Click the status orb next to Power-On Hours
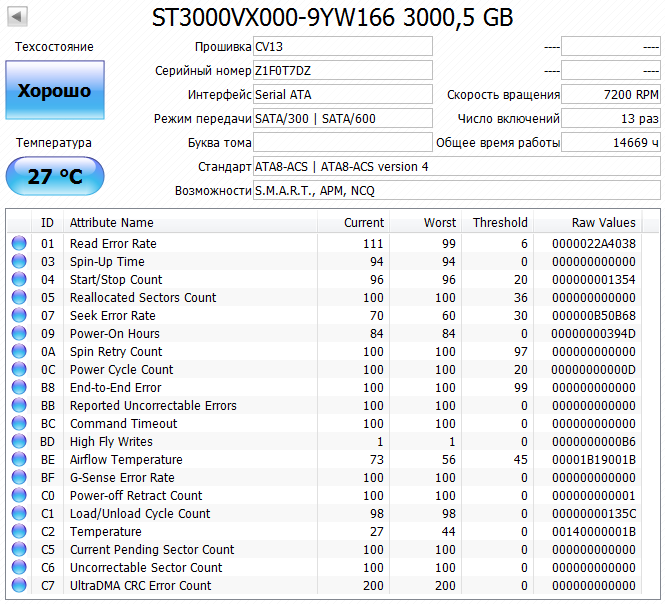Viewport: 665px width, 604px height. click(x=19, y=334)
